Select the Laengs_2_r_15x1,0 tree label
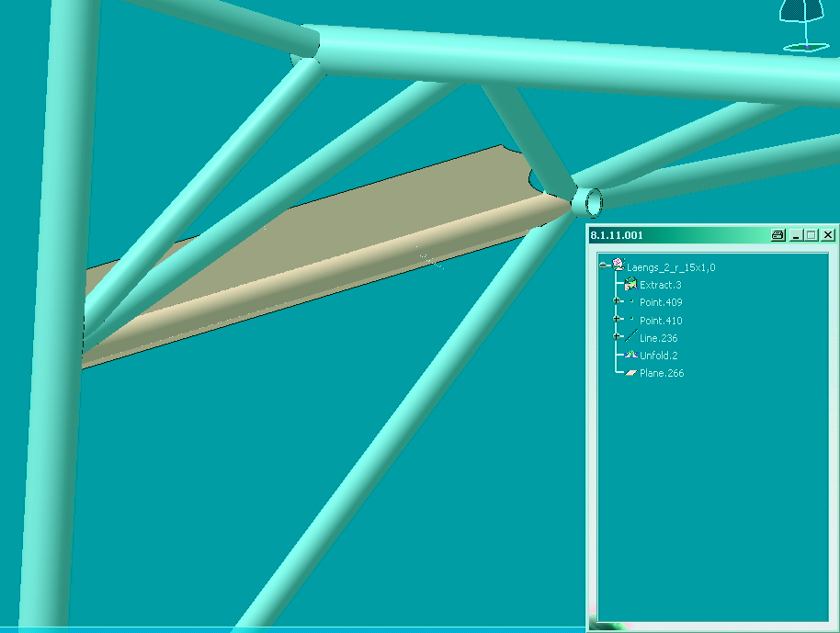This screenshot has height=633, width=840. pos(671,267)
